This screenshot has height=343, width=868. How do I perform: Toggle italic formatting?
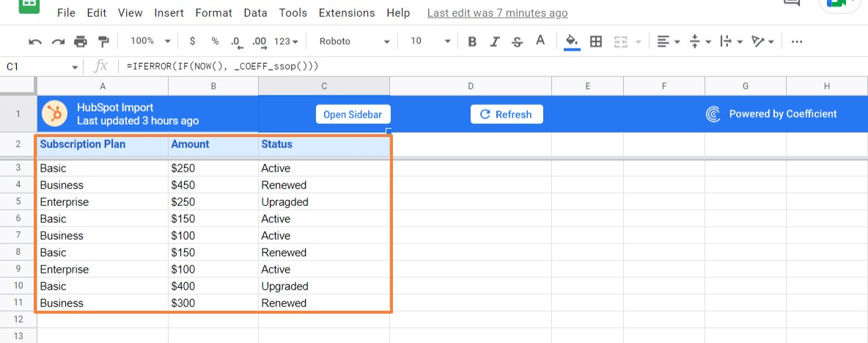495,42
